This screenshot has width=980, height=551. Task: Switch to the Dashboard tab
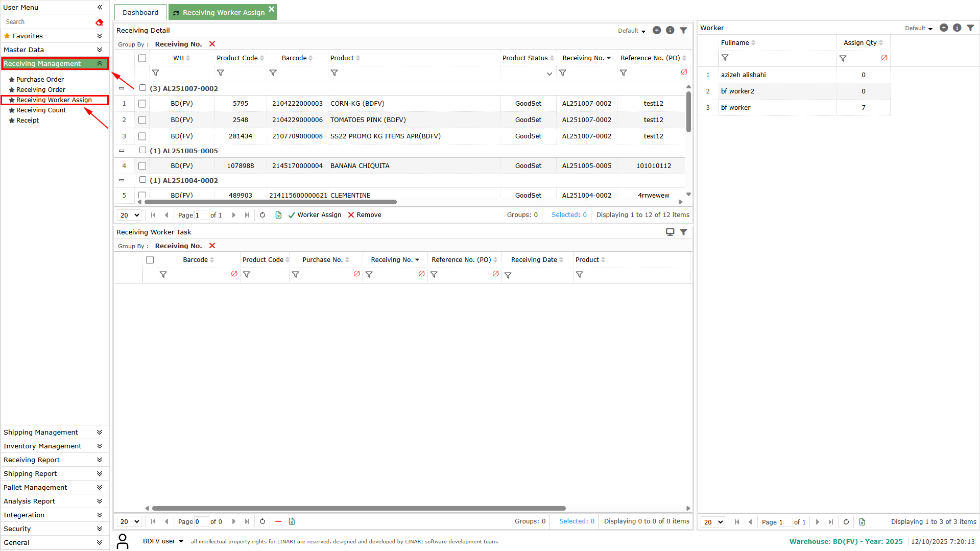coord(140,12)
